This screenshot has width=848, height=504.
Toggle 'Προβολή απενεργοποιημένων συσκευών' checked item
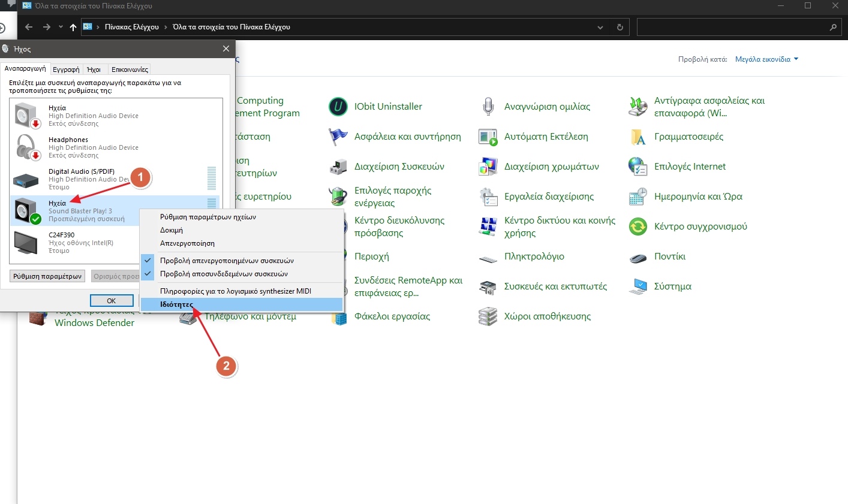(227, 261)
